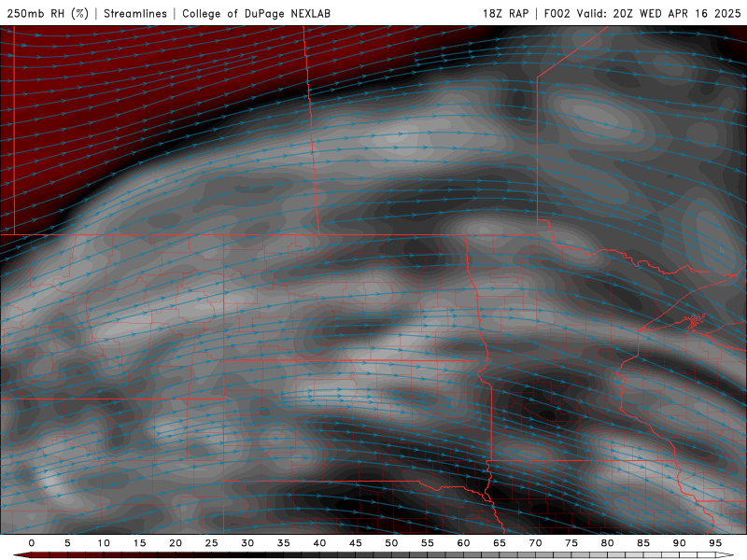747x560 pixels.
Task: Click the '55' colorbar scale label
Action: pos(428,543)
